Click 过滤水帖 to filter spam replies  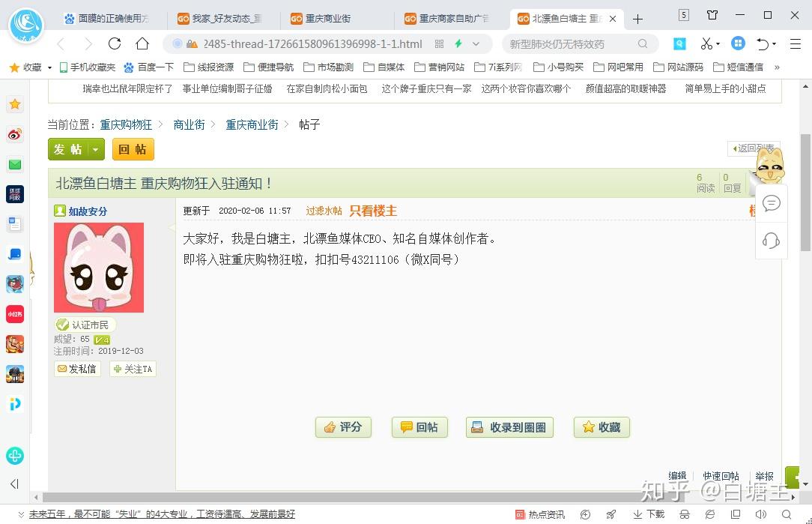pos(324,211)
